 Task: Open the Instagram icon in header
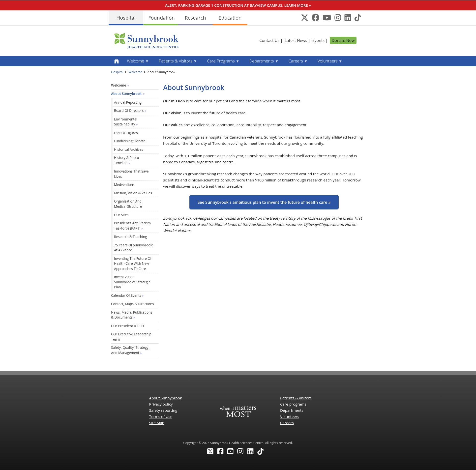click(338, 18)
